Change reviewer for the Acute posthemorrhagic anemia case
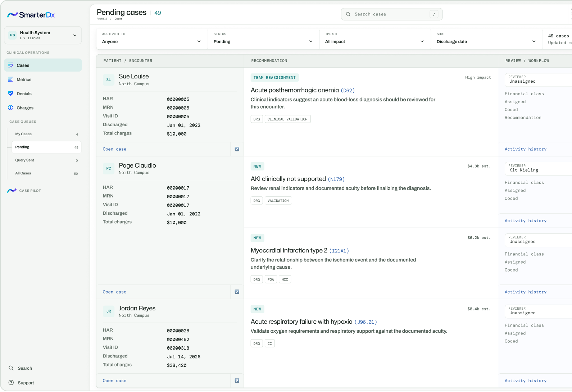572x392 pixels. [539, 79]
